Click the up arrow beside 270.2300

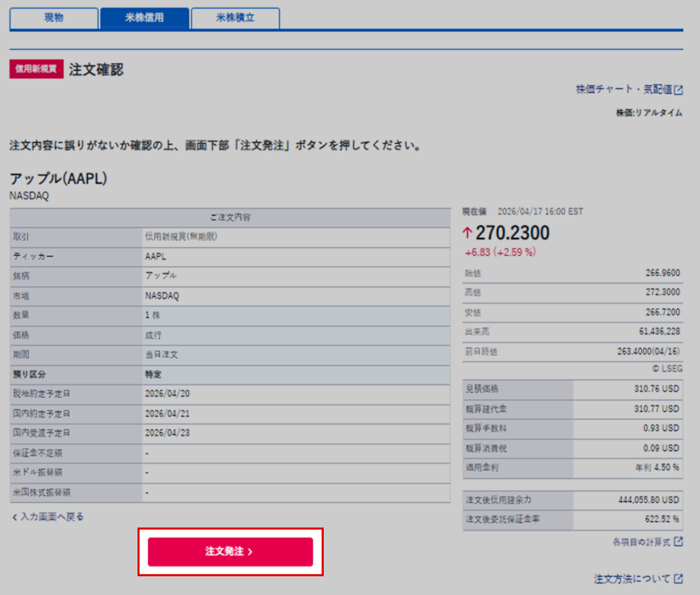click(x=467, y=232)
